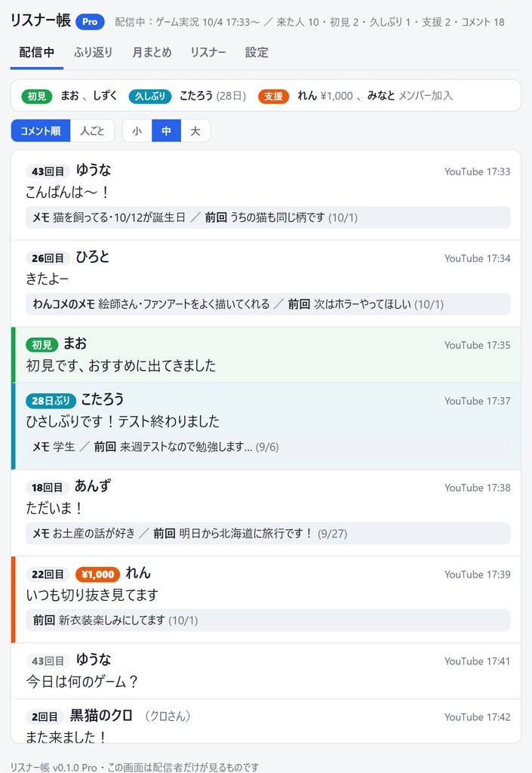This screenshot has width=532, height=773.
Task: Open listener こたろう in the comment list
Action: (x=103, y=399)
